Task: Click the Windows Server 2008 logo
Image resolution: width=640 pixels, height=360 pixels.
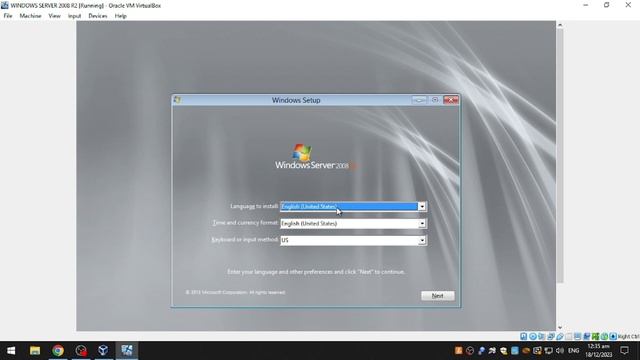Action: (315, 157)
